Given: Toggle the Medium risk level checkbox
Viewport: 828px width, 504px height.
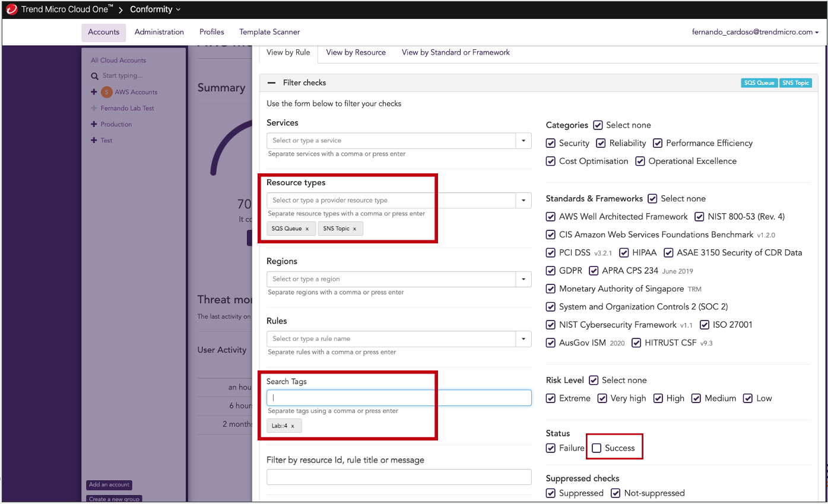Looking at the screenshot, I should click(696, 398).
